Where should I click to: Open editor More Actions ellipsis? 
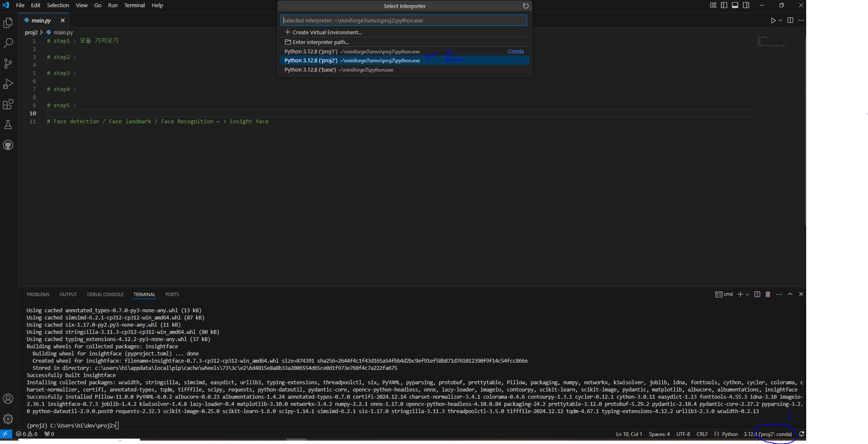pyautogui.click(x=801, y=20)
